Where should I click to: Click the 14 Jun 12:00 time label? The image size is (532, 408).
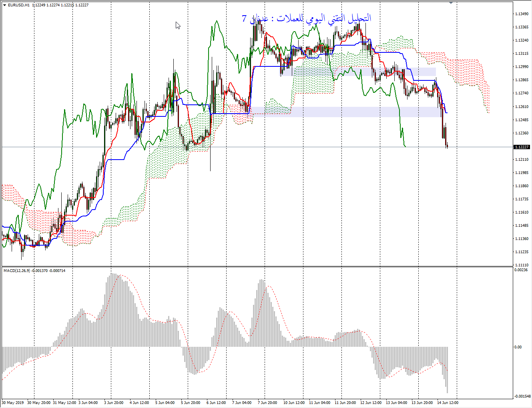448,403
